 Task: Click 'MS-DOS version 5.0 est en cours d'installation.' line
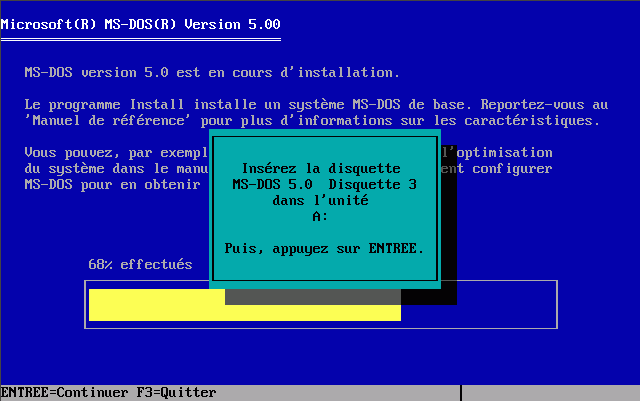point(212,73)
